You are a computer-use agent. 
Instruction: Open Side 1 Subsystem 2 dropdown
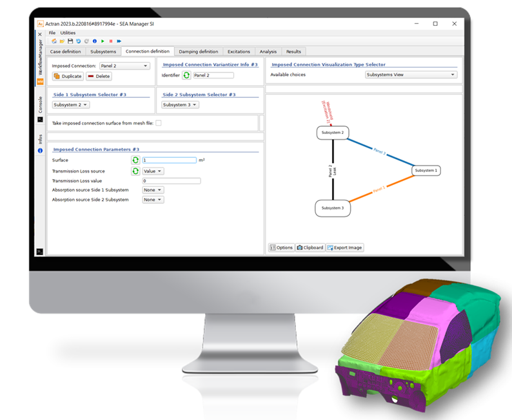point(71,104)
